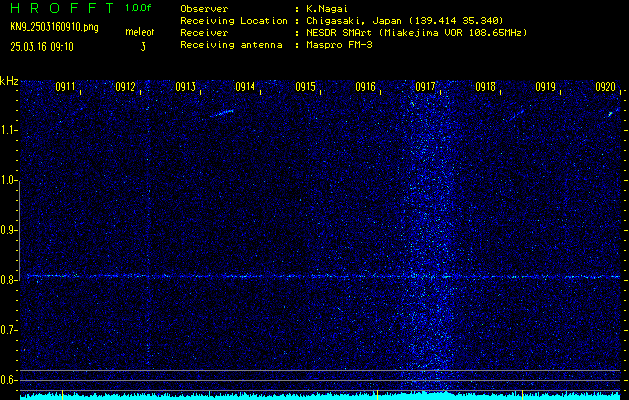The height and width of the screenshot is (400, 629).
Task: Select the 0919 time marker
Action: [546, 87]
